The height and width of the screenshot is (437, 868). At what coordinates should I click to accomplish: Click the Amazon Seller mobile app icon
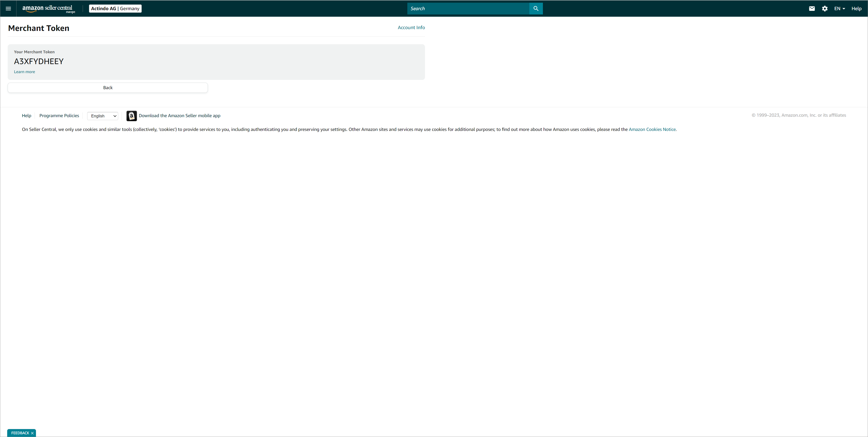(131, 116)
